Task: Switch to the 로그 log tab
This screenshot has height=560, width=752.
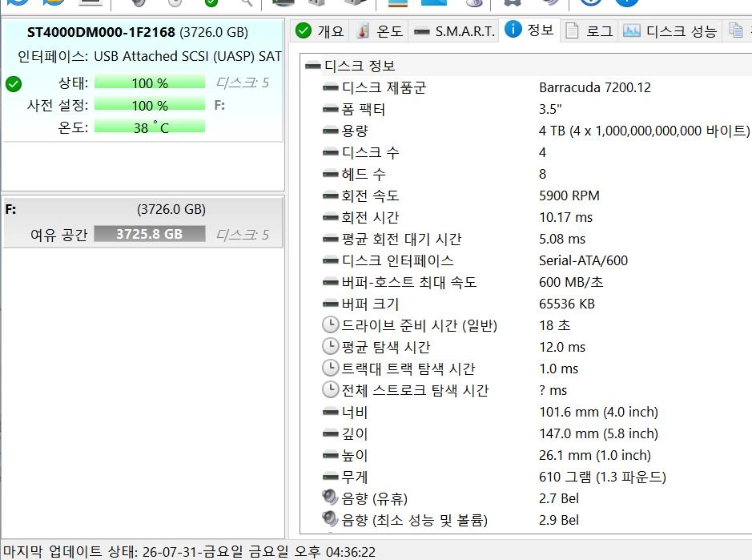Action: pos(589,31)
